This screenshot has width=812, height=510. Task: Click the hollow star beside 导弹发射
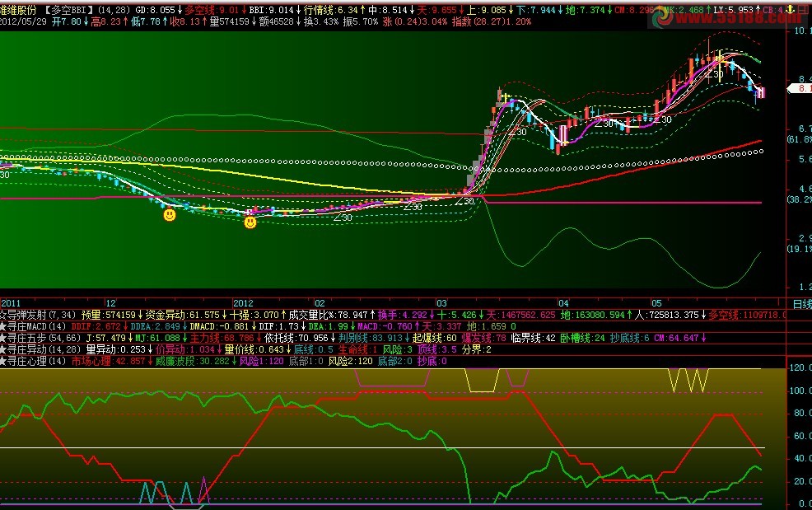[x=2, y=315]
